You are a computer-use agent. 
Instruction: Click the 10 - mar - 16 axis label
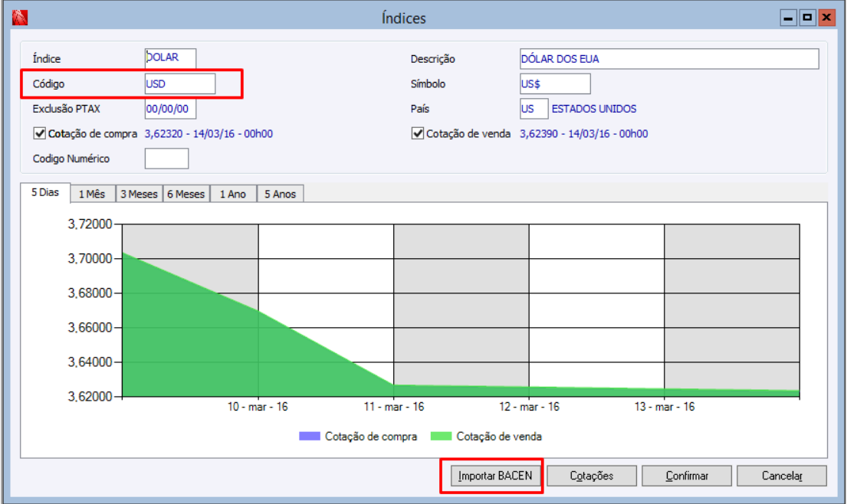click(x=258, y=407)
